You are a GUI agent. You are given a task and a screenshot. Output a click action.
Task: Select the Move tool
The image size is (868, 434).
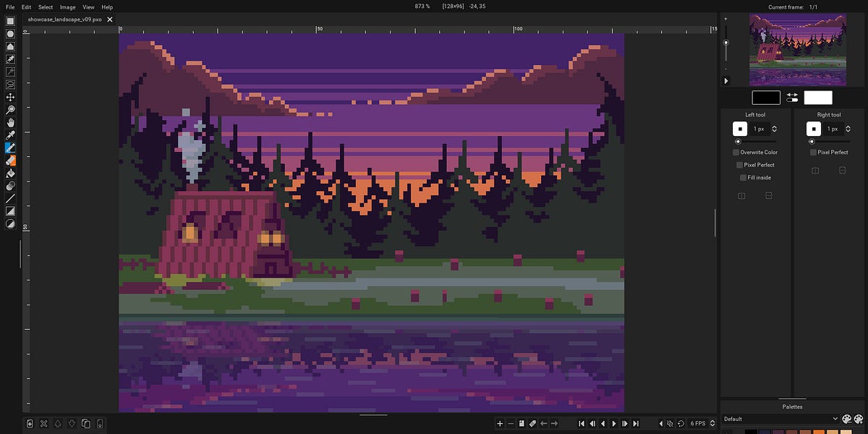[10, 96]
